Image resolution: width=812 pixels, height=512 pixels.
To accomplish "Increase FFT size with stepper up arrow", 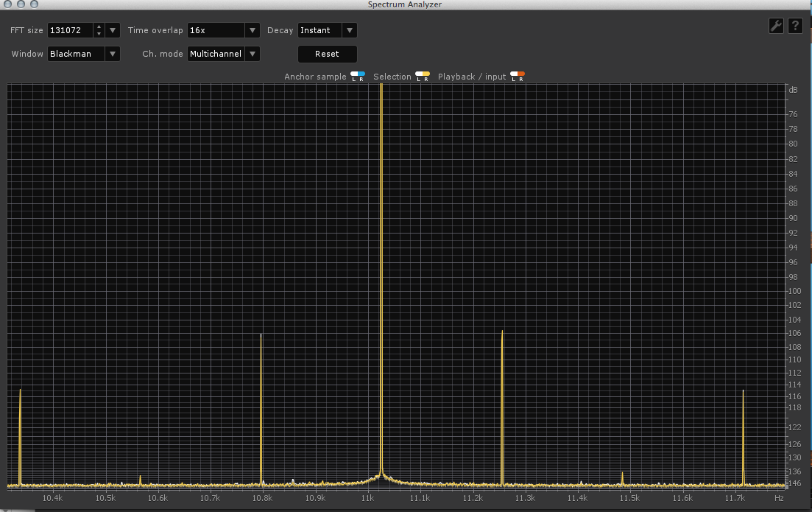I will [x=99, y=27].
